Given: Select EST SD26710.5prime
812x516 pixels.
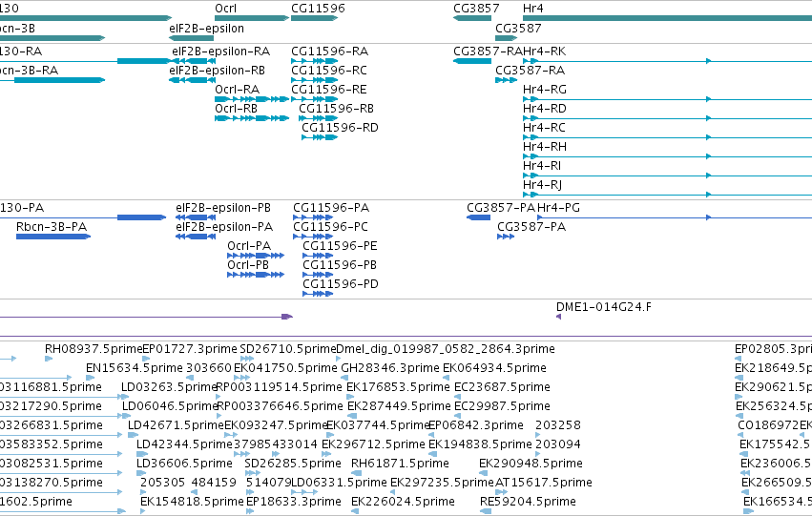Looking at the screenshot, I should tap(288, 350).
